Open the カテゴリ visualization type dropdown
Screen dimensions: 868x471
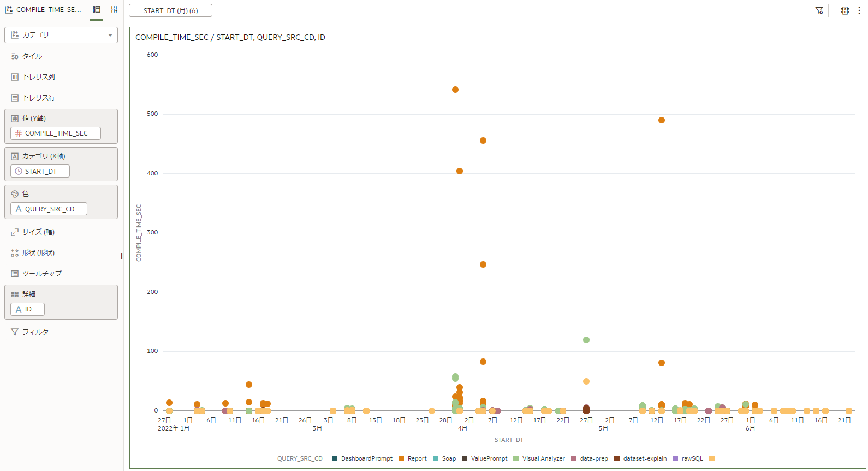point(61,35)
